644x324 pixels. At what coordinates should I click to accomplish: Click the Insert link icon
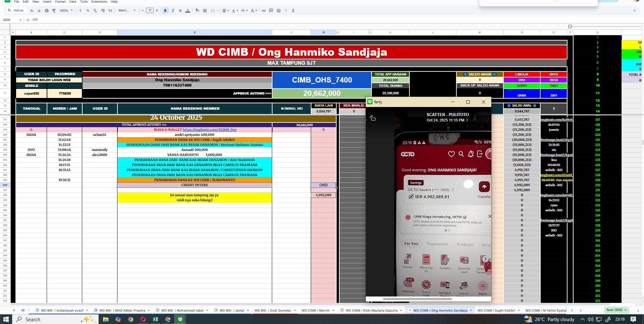point(264,11)
